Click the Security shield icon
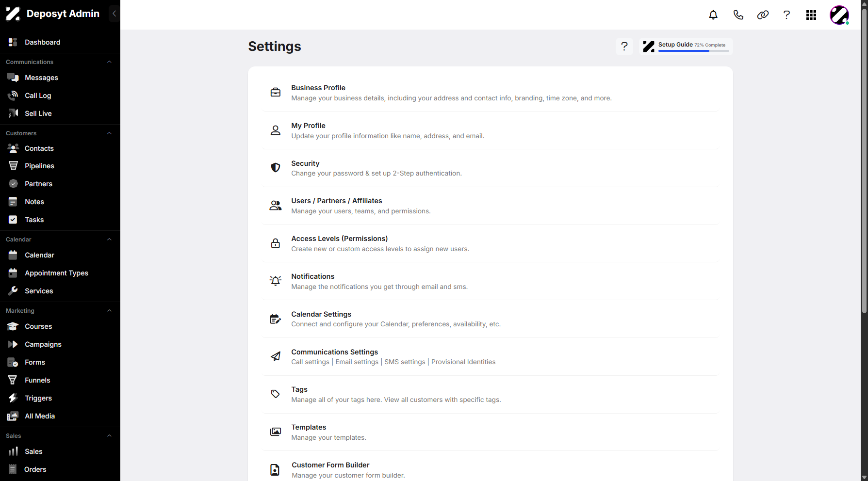The height and width of the screenshot is (481, 868). coord(276,168)
